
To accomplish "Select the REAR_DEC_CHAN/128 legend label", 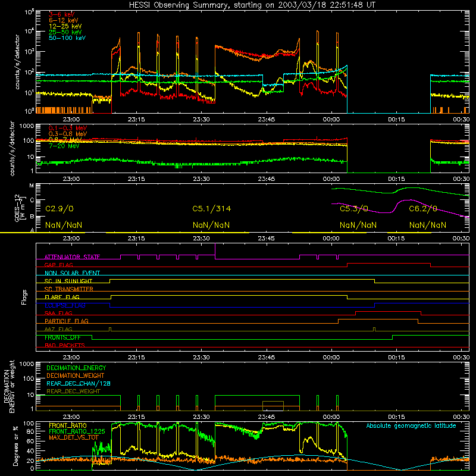I will coord(79,383).
